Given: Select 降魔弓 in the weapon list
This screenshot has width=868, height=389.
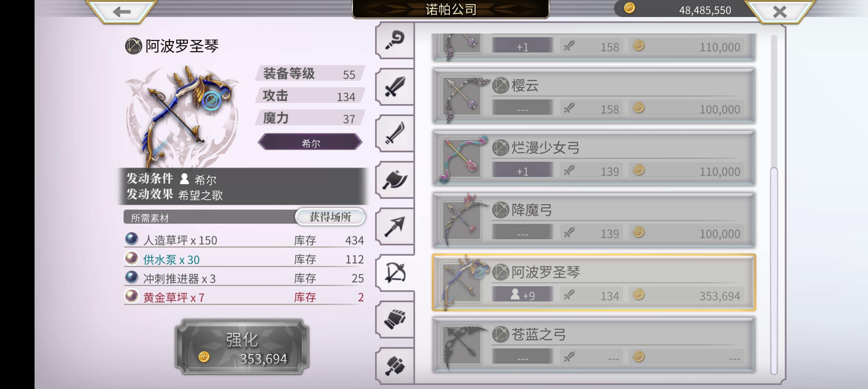Looking at the screenshot, I should click(x=594, y=220).
